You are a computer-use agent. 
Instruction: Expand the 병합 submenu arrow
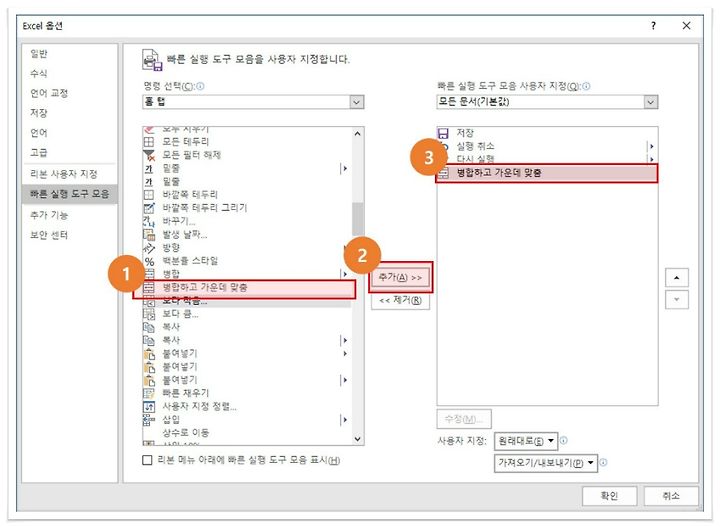pos(344,274)
